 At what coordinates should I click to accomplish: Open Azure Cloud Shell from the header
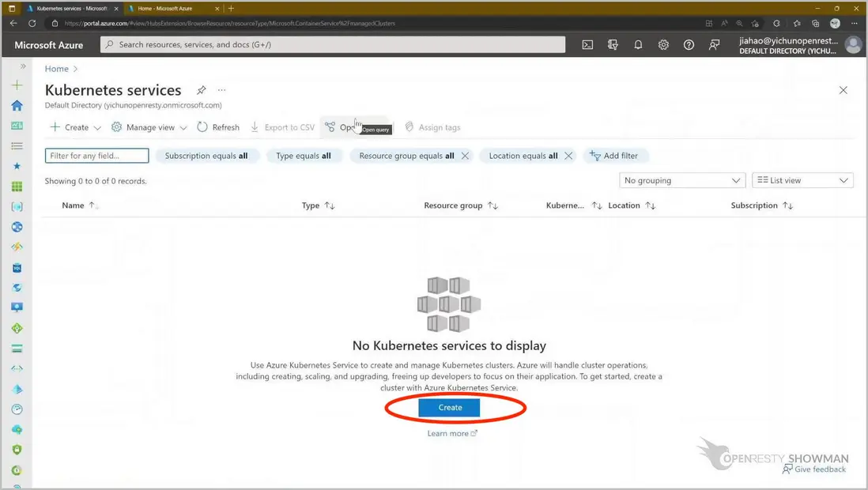(587, 45)
